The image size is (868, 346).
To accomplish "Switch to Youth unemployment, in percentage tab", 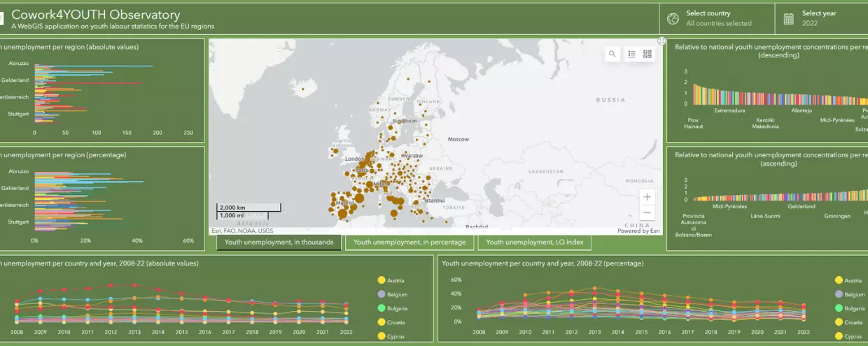I will pos(409,243).
